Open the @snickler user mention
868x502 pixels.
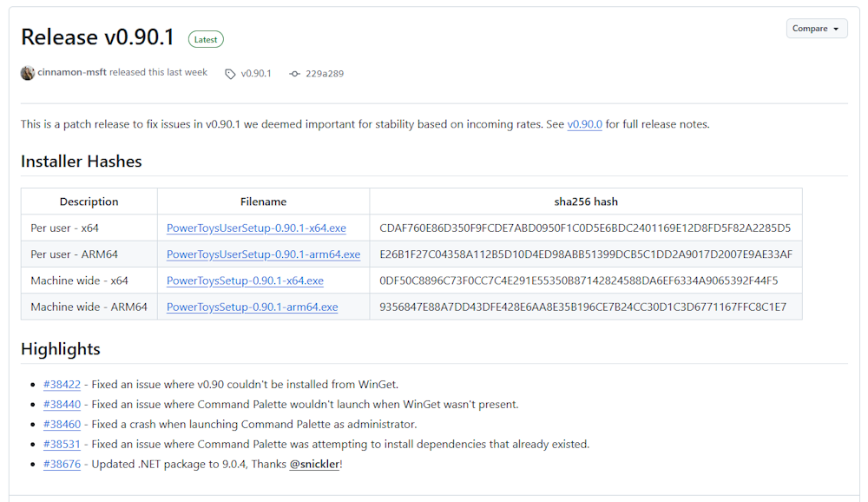314,464
